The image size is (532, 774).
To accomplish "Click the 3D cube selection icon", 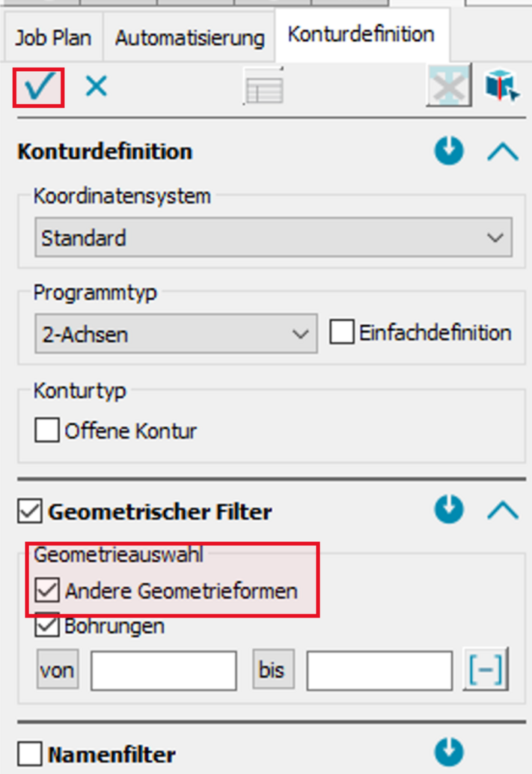I will point(501,86).
